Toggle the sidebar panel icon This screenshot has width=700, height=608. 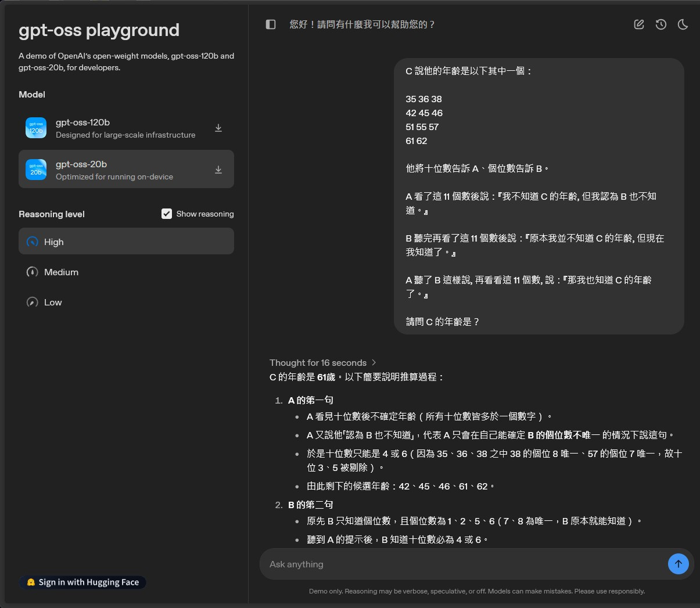(x=271, y=24)
